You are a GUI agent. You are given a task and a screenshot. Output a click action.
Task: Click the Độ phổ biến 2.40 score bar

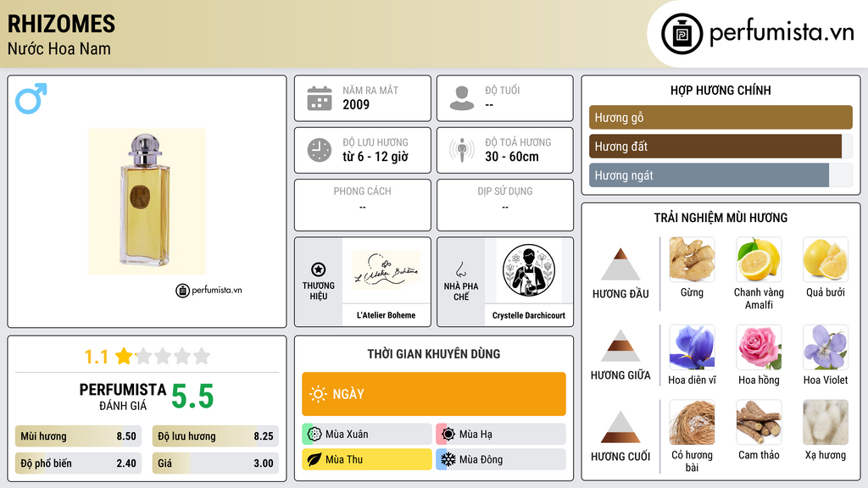(x=78, y=463)
